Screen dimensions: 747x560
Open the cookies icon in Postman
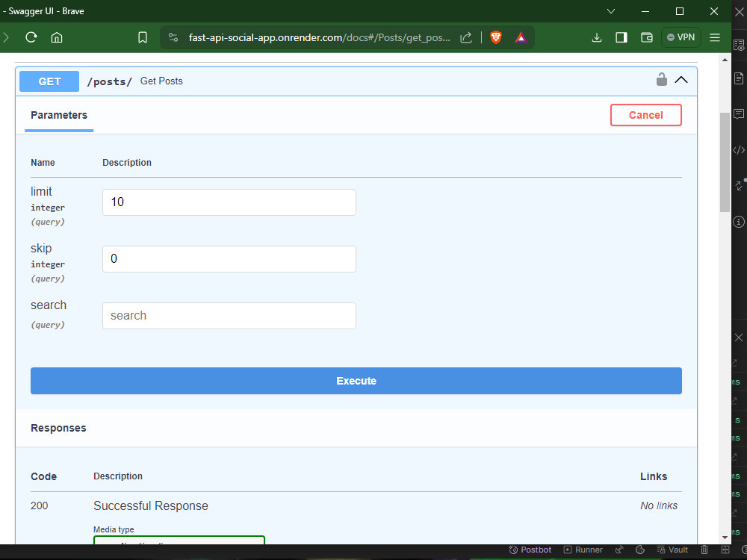[x=640, y=550]
